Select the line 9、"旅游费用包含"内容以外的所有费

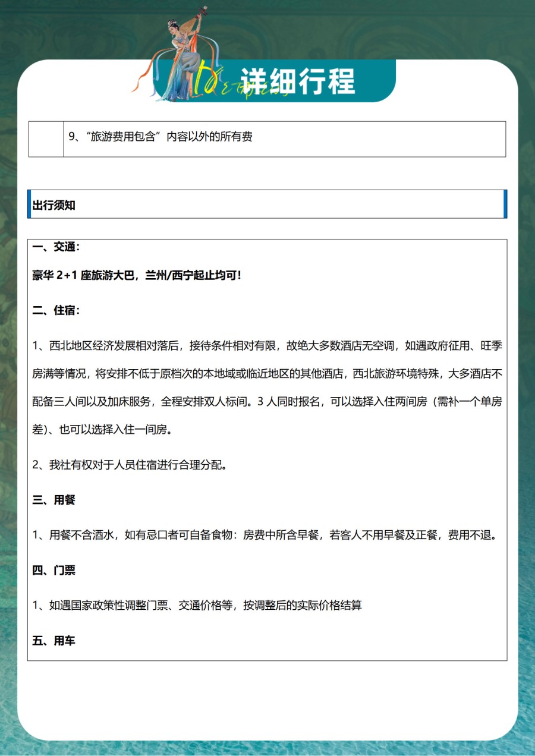coord(160,137)
